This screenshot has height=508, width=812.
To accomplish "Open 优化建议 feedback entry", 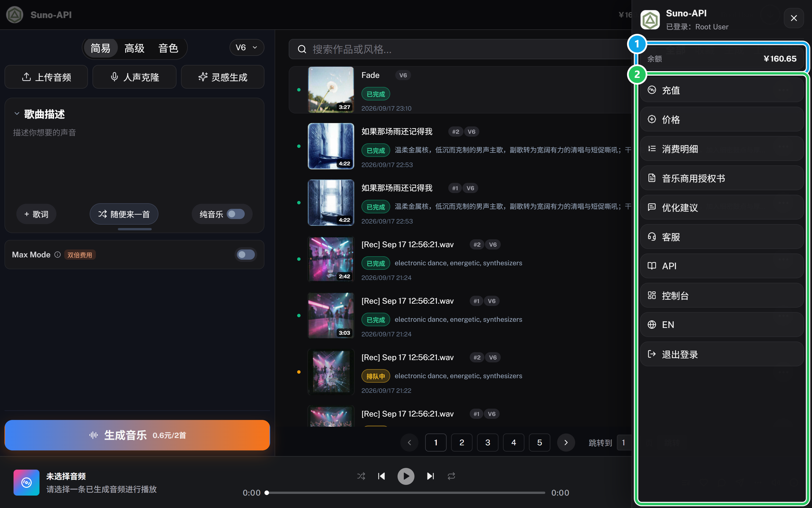I will pos(721,207).
